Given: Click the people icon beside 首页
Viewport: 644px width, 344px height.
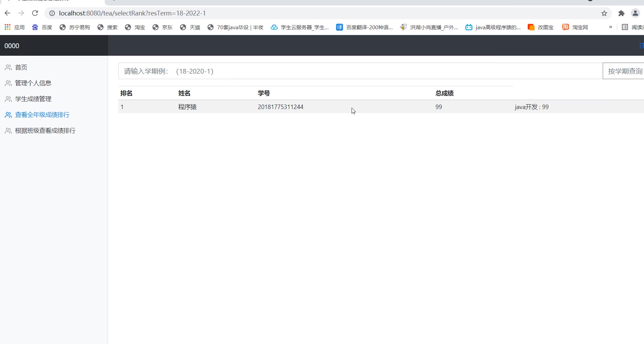Looking at the screenshot, I should point(8,67).
